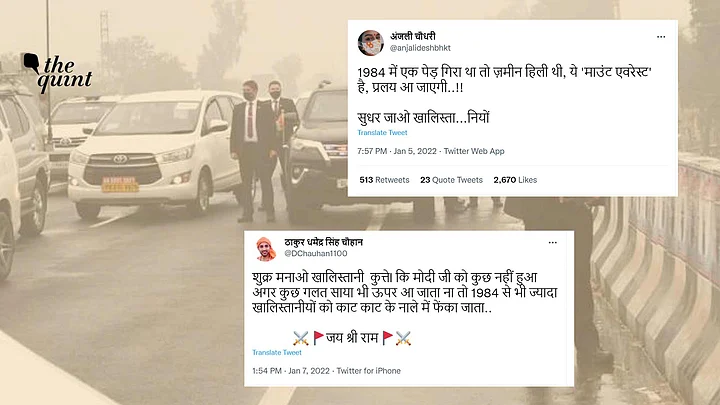Click The Quint logo
This screenshot has width=720, height=405.
click(58, 73)
